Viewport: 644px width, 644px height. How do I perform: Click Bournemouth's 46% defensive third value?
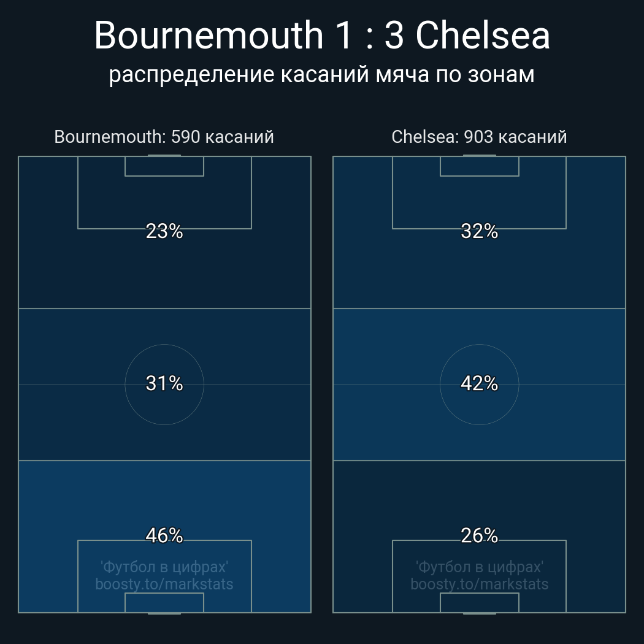click(164, 535)
